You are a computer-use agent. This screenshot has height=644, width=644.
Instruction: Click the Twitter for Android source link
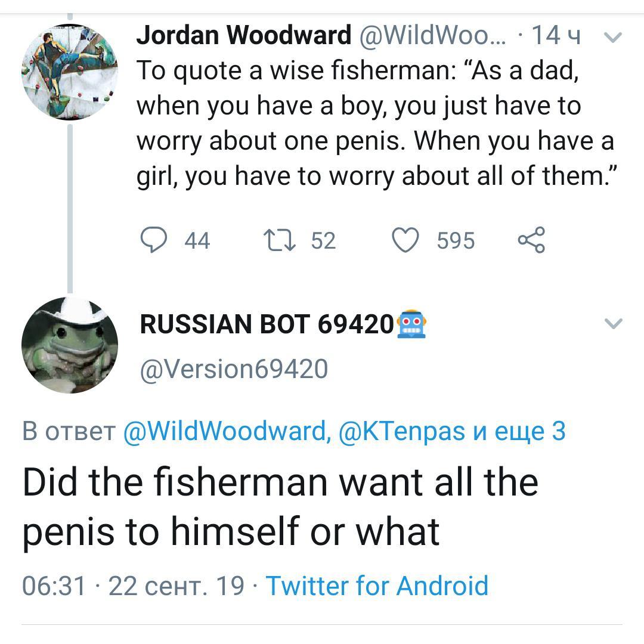[377, 586]
